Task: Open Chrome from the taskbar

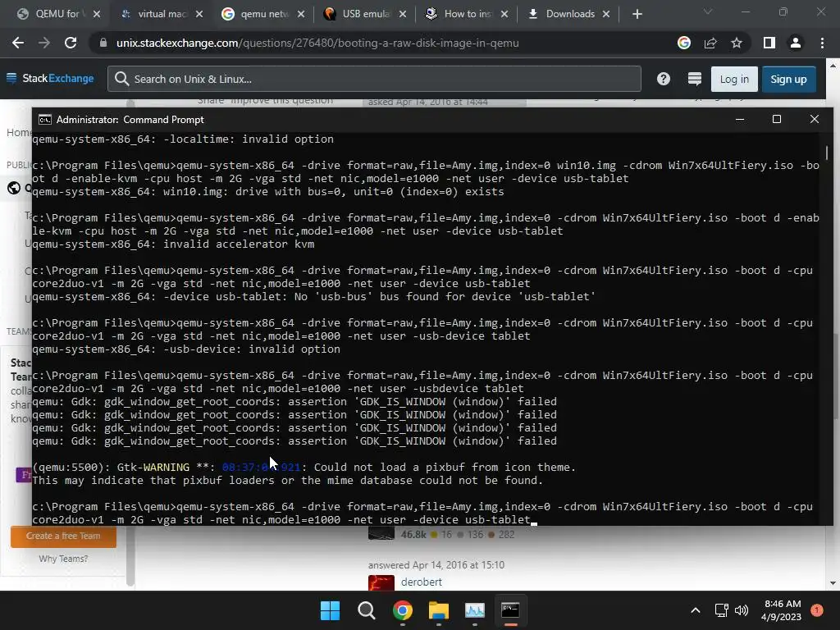Action: pos(402,610)
